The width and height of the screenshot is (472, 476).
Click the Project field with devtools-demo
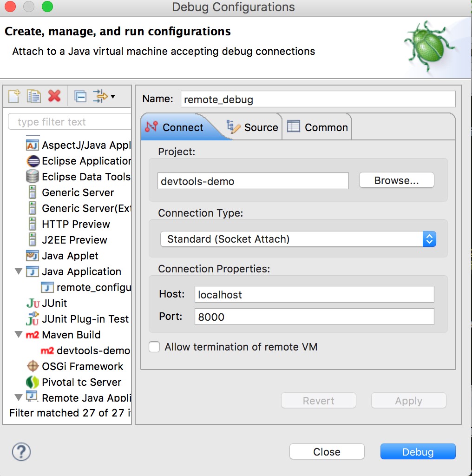(253, 181)
